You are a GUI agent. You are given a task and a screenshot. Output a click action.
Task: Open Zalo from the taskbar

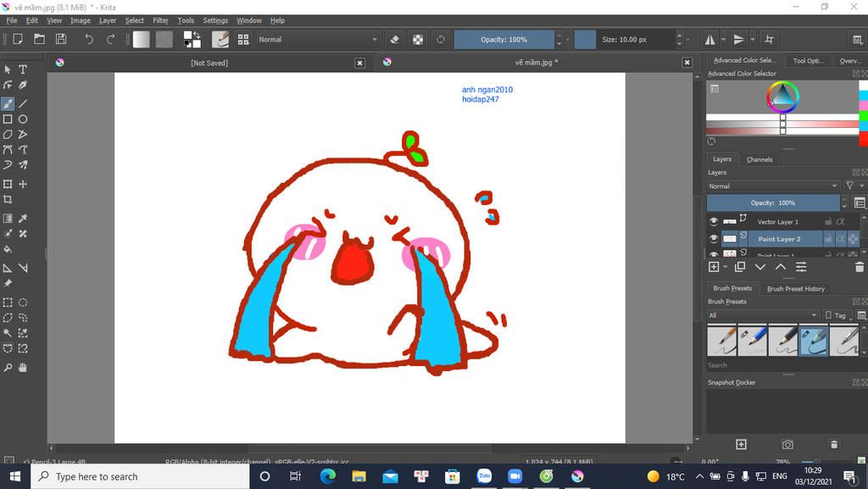(x=484, y=476)
